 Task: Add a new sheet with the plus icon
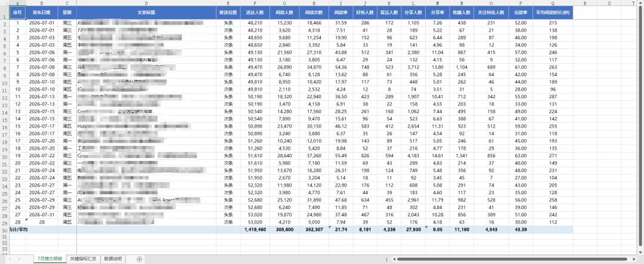(x=139, y=259)
